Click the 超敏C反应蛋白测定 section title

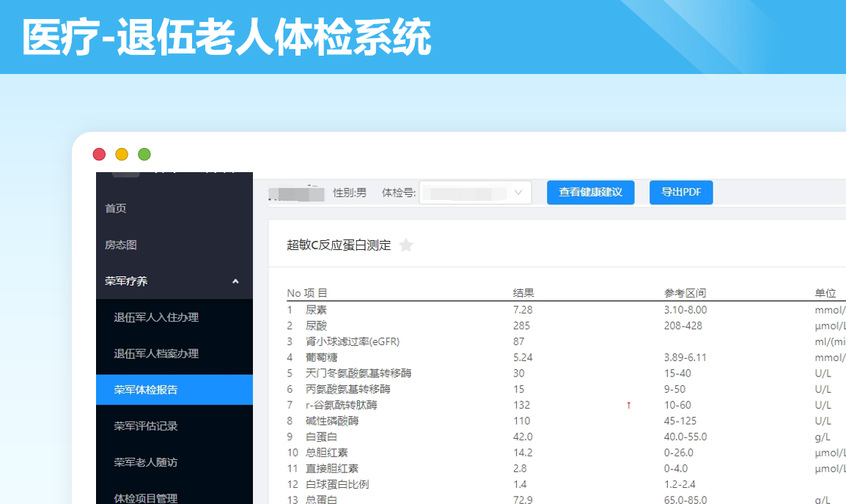coord(339,245)
